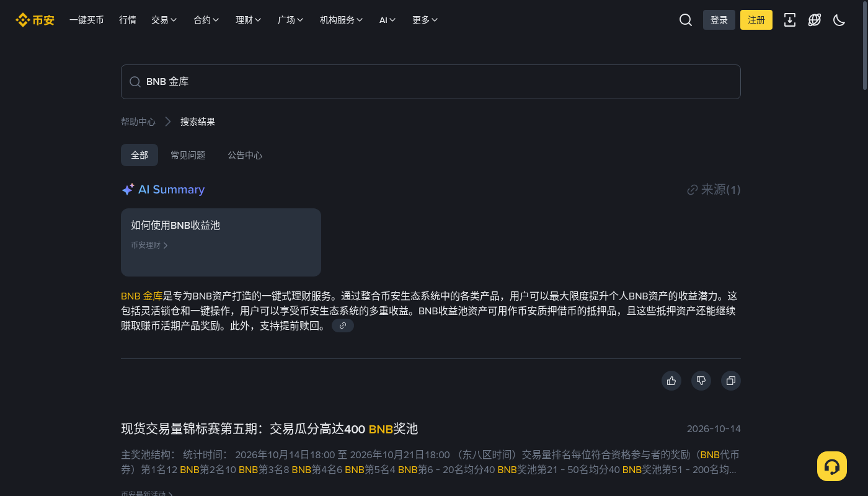Click the download app icon
This screenshot has height=496, width=868.
pos(790,20)
